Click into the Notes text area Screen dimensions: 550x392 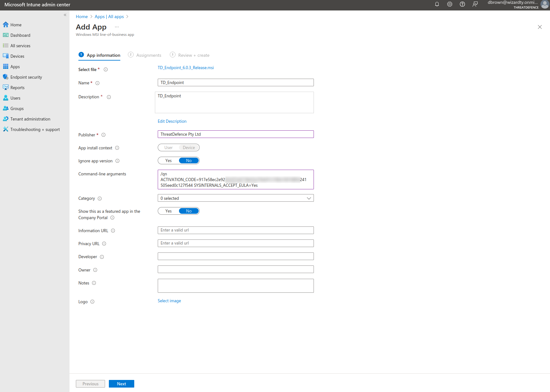point(236,286)
